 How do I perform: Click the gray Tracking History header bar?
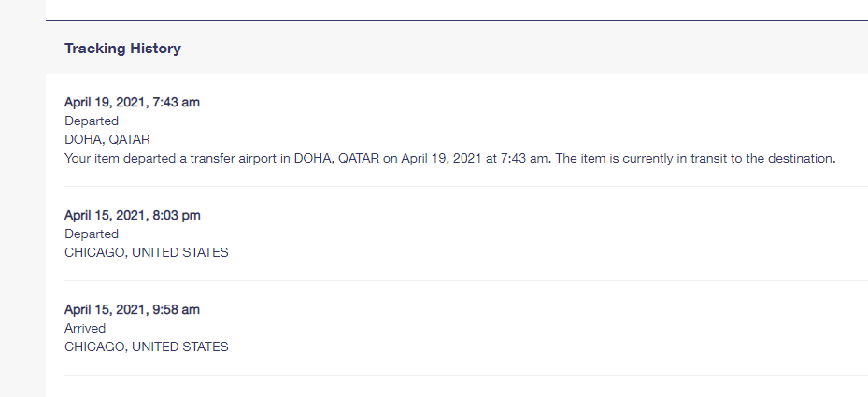(x=457, y=48)
